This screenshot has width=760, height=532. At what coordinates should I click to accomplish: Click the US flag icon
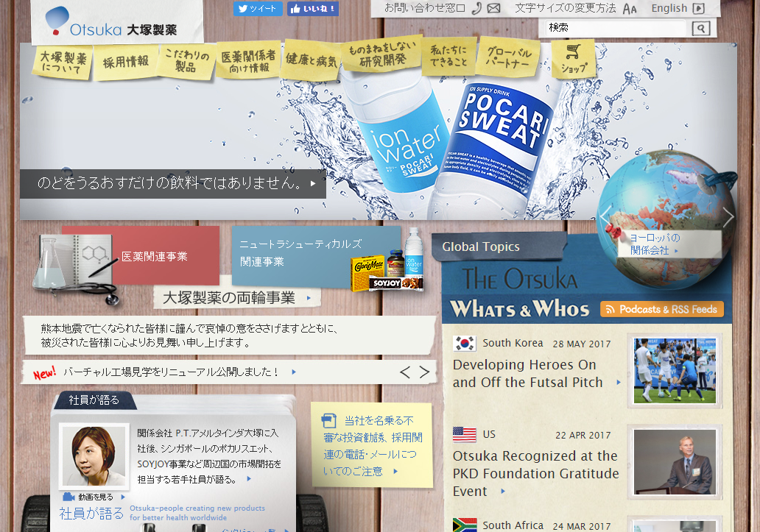(x=465, y=434)
